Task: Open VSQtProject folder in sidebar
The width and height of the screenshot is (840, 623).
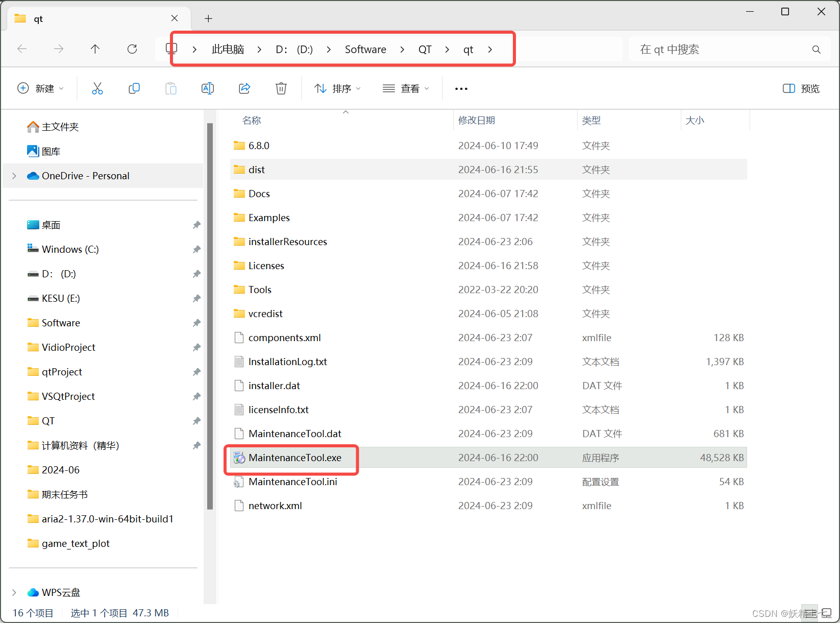Action: (x=61, y=396)
